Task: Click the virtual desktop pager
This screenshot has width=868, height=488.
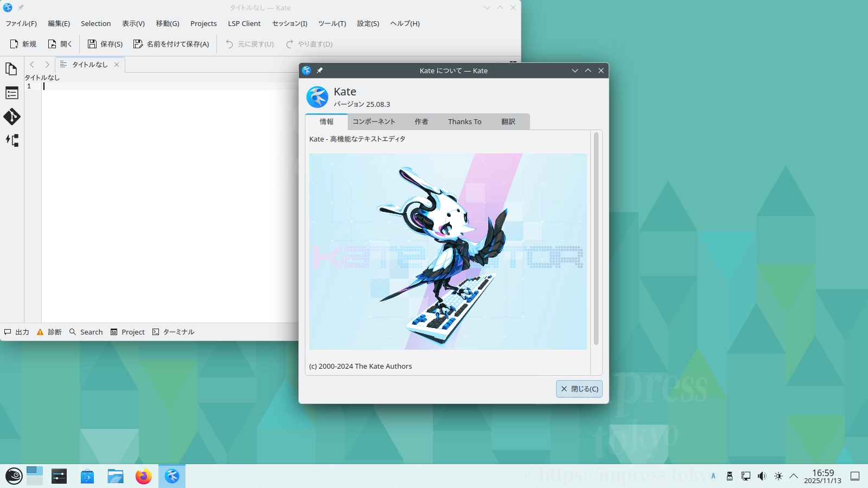Action: [x=35, y=476]
